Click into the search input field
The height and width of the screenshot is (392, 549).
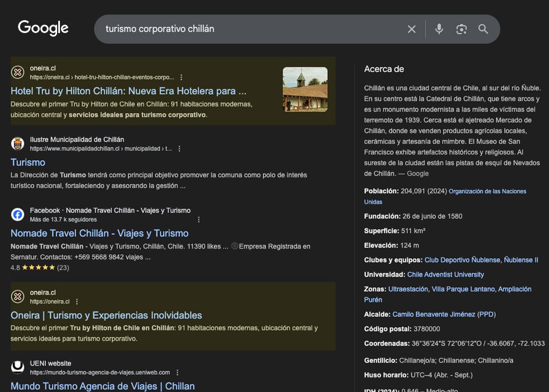pyautogui.click(x=246, y=29)
